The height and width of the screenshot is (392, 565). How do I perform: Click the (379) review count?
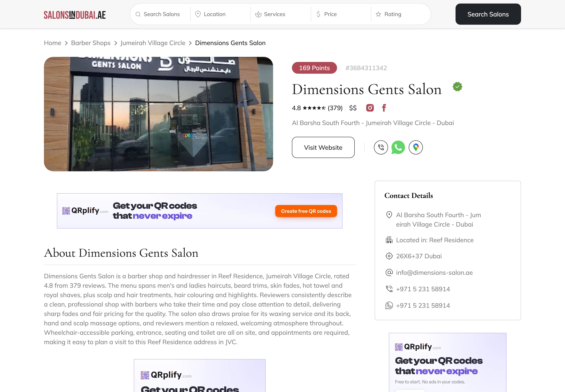coord(335,108)
